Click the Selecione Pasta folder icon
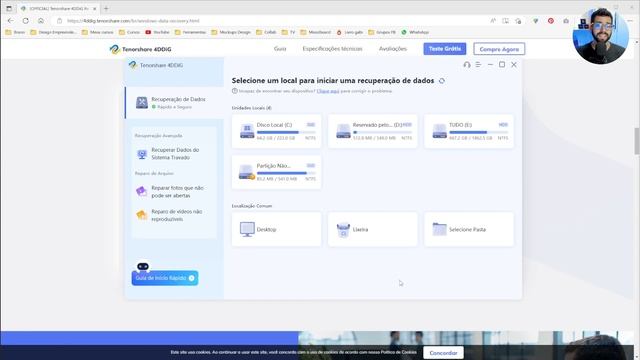640x360 pixels. [440, 229]
